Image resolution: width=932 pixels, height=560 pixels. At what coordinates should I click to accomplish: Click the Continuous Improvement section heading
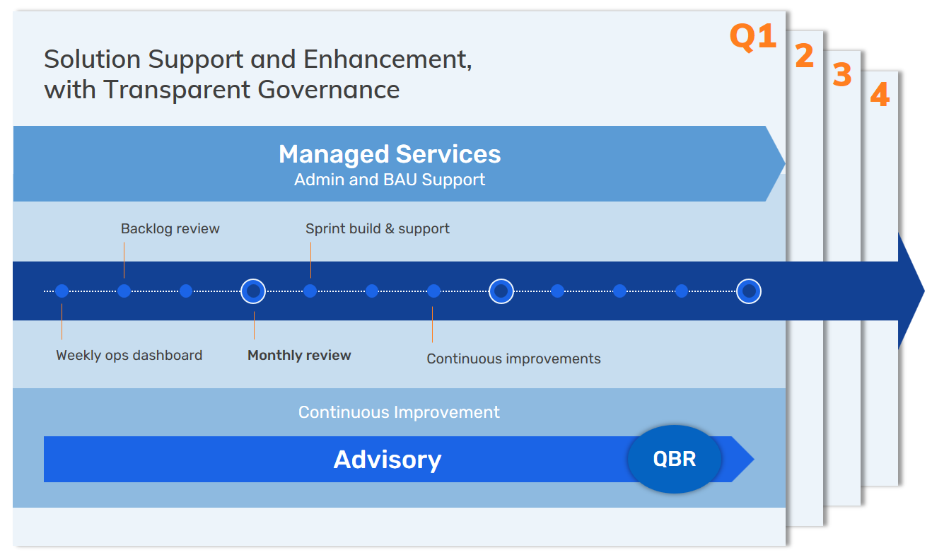coord(399,412)
